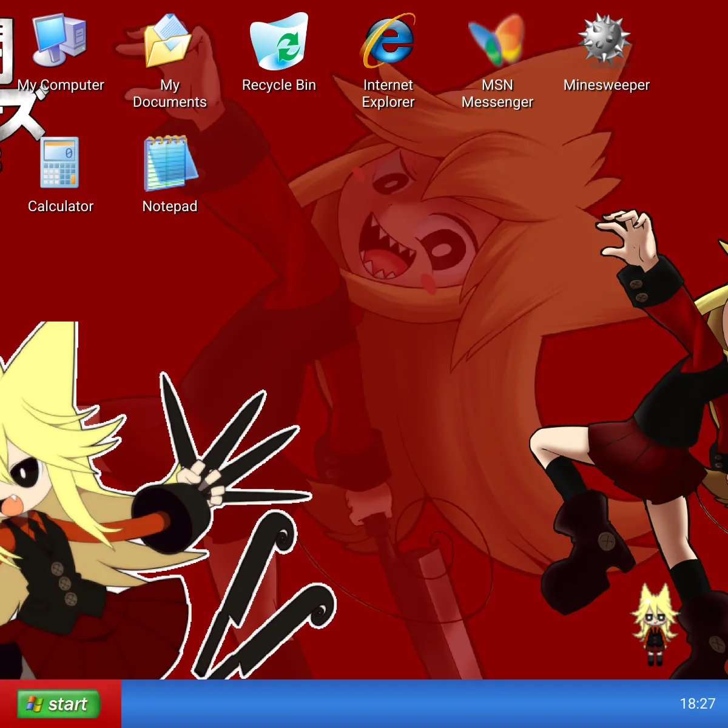Viewport: 728px width, 728px height.
Task: Open the Calculator icon
Action: click(60, 162)
